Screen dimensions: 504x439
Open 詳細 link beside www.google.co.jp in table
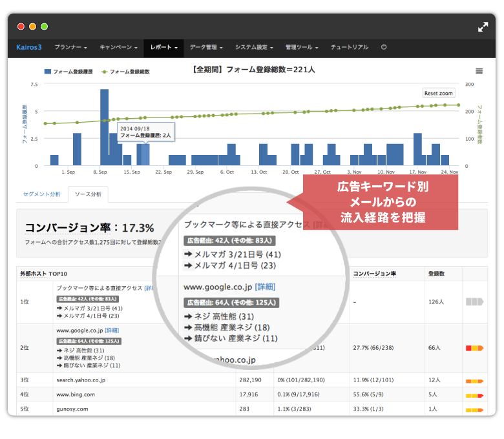click(x=112, y=331)
